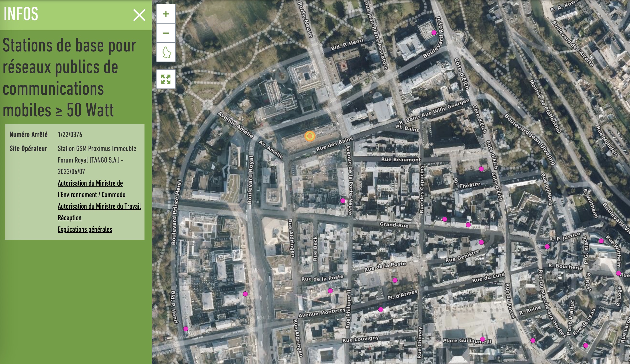Image resolution: width=630 pixels, height=364 pixels.
Task: Zoom in with the plus button
Action: (x=166, y=14)
